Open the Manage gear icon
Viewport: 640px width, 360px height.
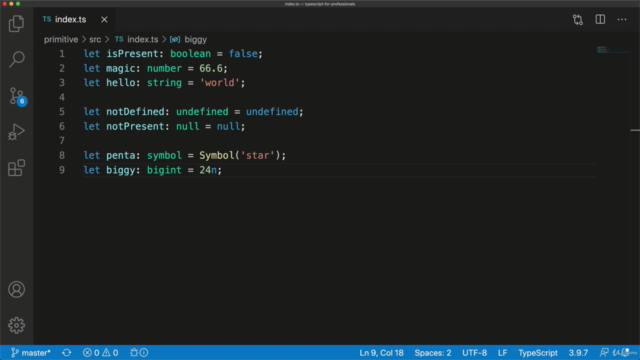point(16,325)
